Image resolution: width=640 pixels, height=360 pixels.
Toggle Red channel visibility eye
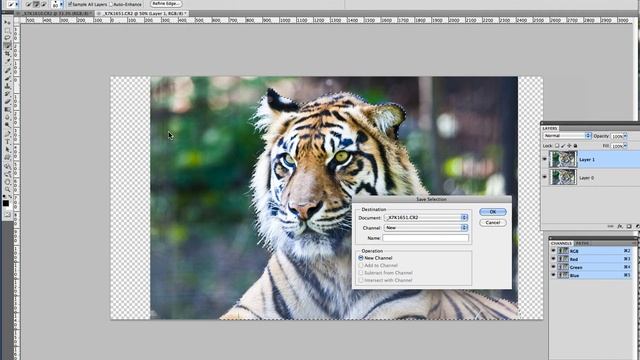(553, 259)
